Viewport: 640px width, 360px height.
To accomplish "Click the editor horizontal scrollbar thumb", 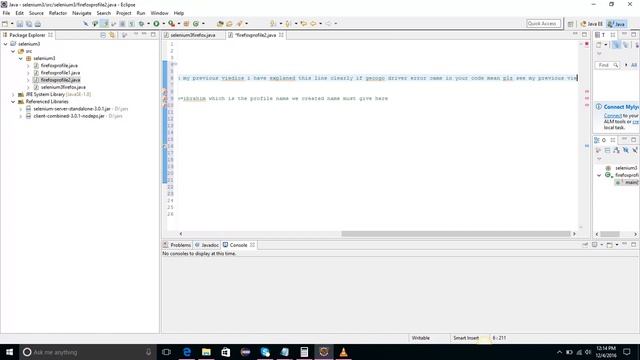I will point(456,234).
